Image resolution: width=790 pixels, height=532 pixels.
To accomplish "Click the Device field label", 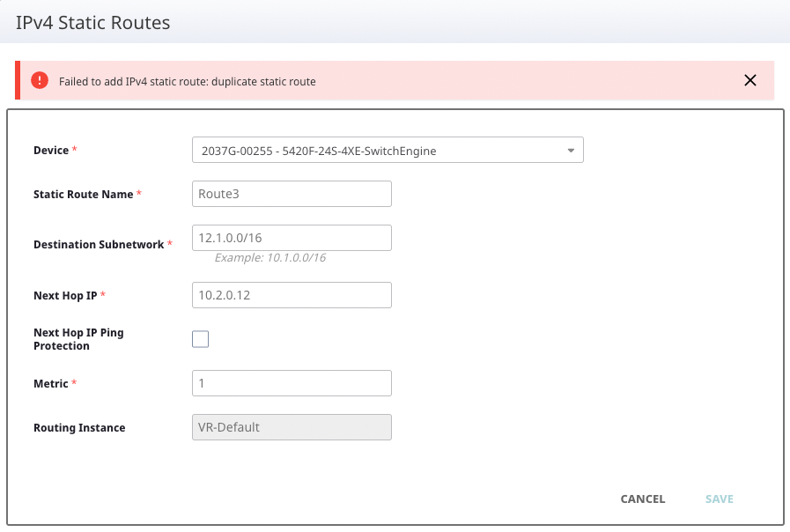I will pos(51,151).
